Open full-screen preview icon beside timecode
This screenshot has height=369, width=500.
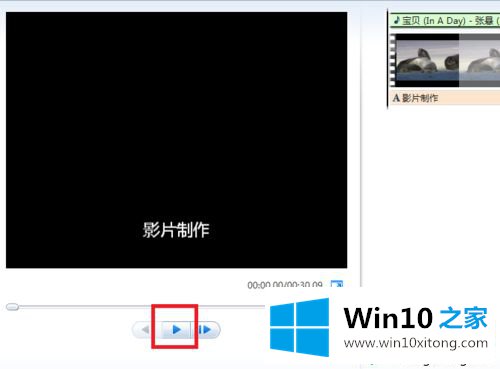pyautogui.click(x=337, y=284)
